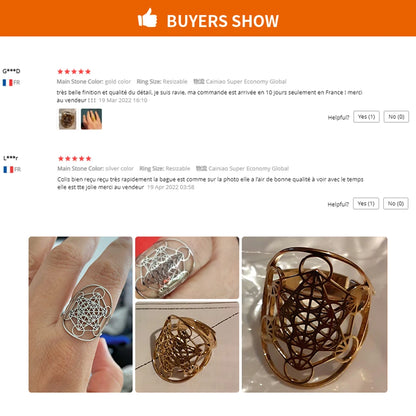Click reviewer name G***D
416x416 pixels.
pos(11,71)
